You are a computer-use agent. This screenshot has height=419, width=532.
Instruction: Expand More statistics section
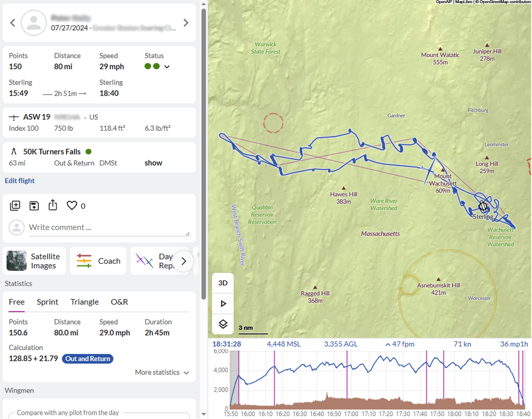point(162,372)
